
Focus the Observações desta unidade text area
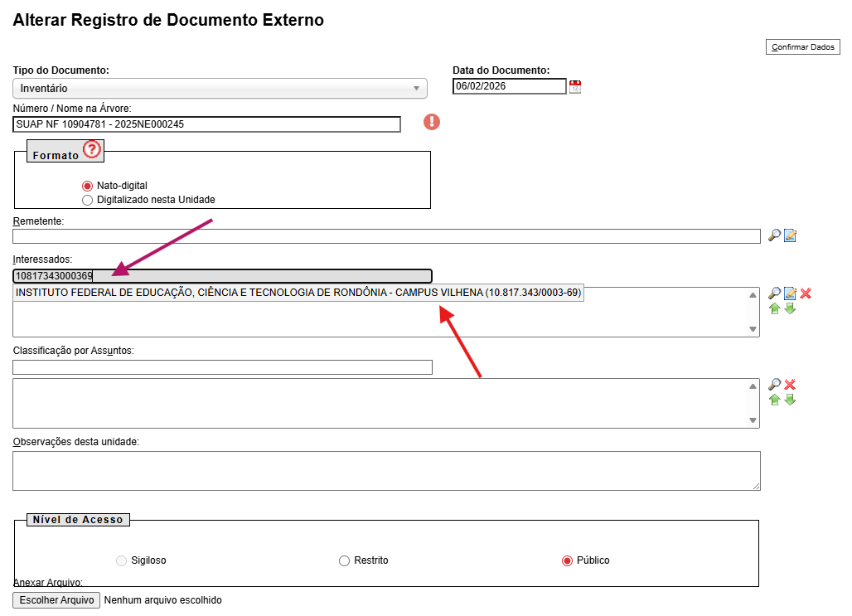point(386,470)
